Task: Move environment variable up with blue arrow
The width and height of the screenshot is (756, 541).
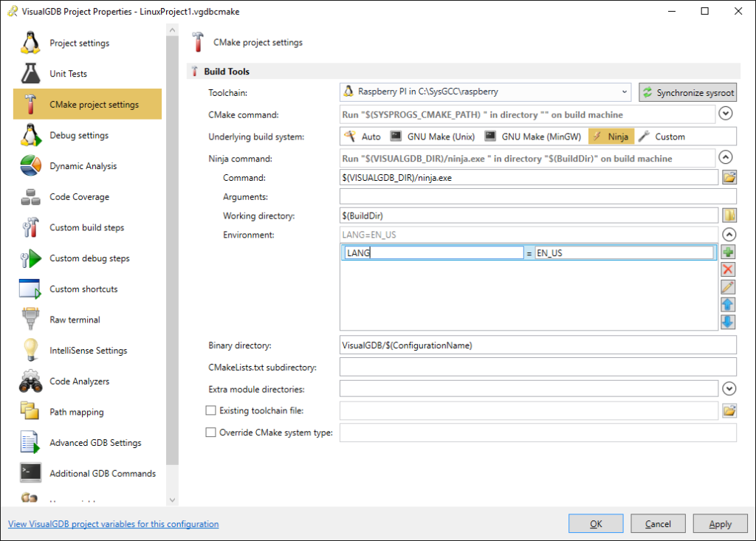Action: 728,304
